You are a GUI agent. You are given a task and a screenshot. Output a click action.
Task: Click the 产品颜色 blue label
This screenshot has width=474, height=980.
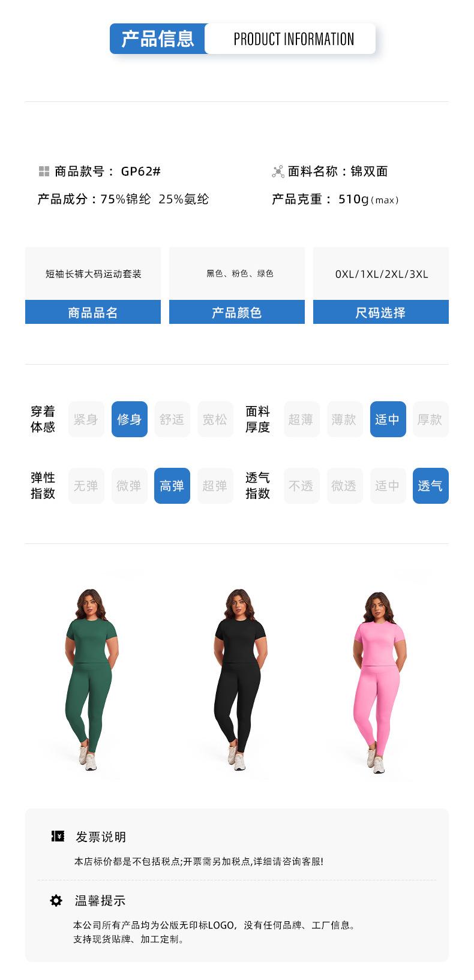pyautogui.click(x=237, y=312)
